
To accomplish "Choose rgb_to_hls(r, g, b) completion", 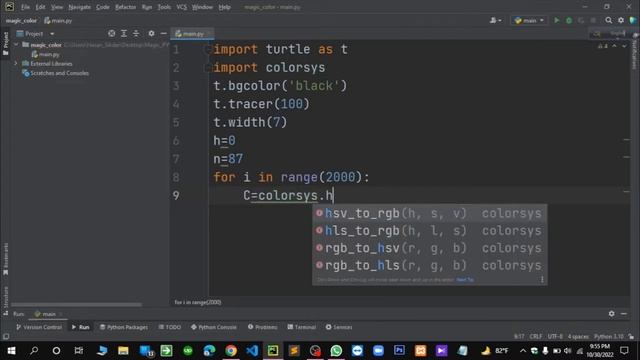I will tap(429, 265).
